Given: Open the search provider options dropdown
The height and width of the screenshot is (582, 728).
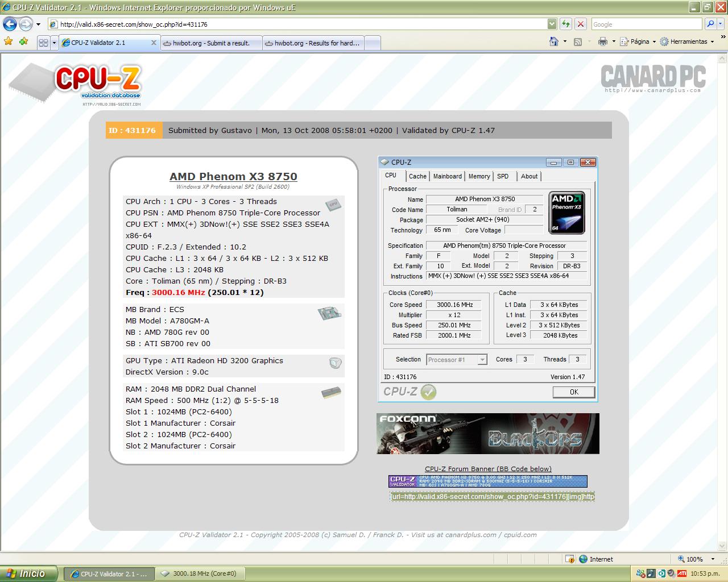Looking at the screenshot, I should pos(721,24).
